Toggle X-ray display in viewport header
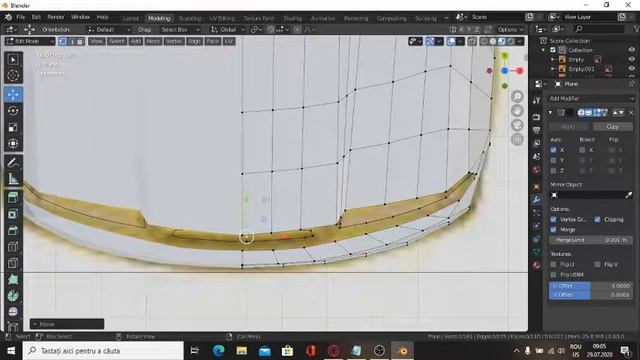The height and width of the screenshot is (360, 640). click(x=472, y=41)
